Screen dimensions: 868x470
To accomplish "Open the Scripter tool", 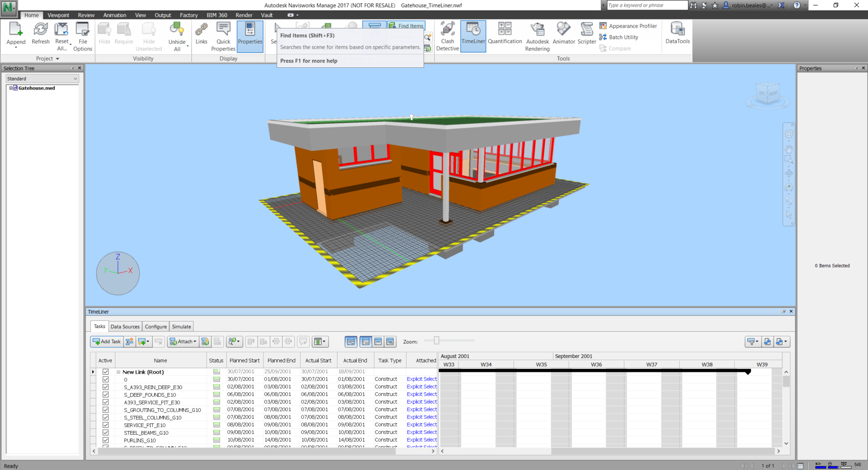I will pos(586,34).
